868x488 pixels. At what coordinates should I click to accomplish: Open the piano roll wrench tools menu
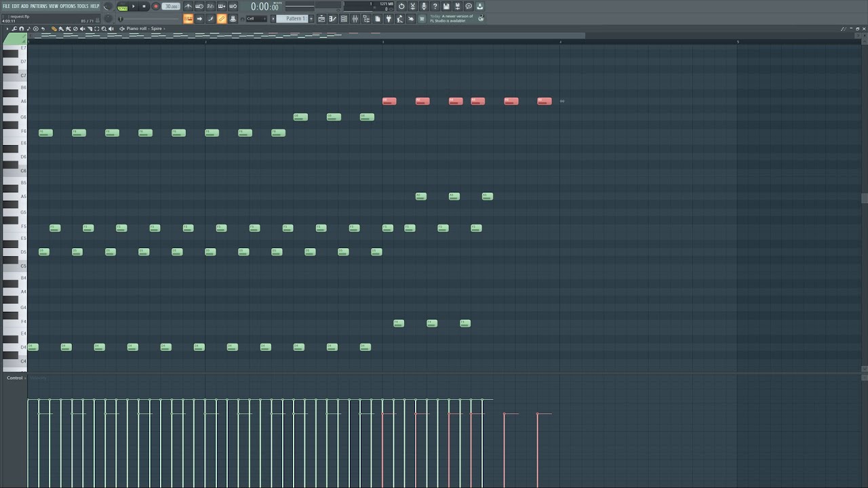[x=14, y=28]
